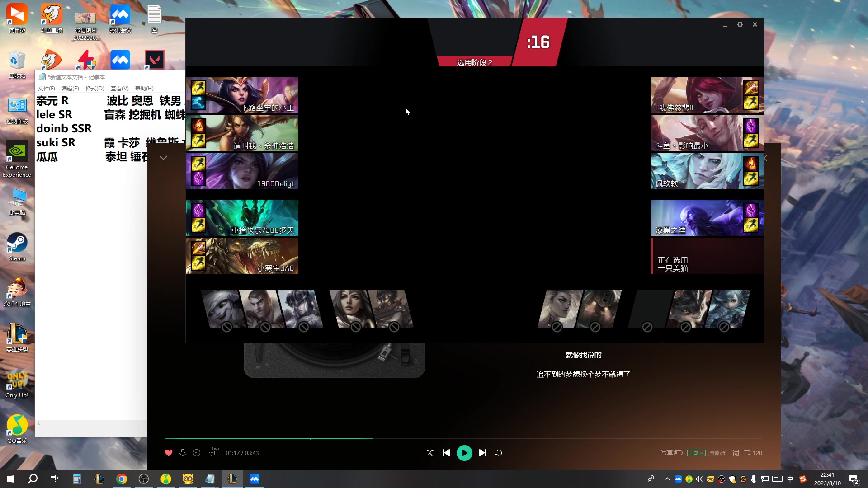The image size is (868, 488).
Task: Open the playlist queue showing 120
Action: click(753, 453)
